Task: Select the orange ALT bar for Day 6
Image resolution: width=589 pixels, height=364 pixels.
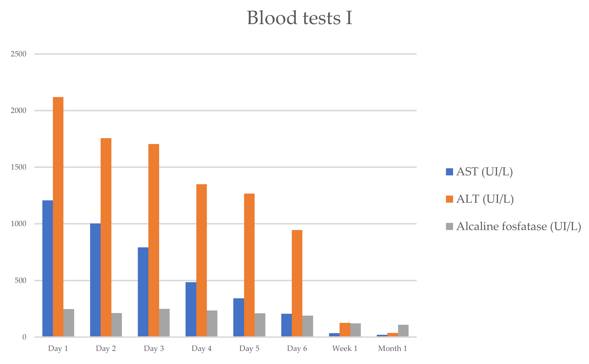Action: (x=297, y=283)
